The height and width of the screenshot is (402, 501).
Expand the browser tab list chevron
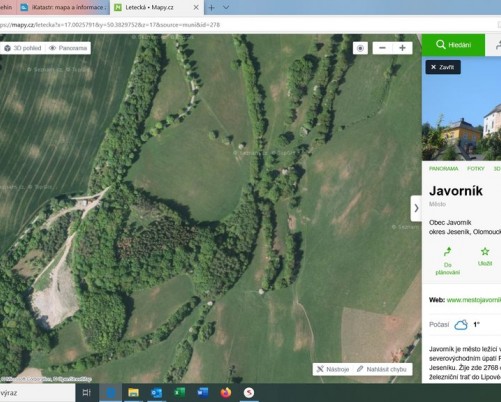(226, 7)
